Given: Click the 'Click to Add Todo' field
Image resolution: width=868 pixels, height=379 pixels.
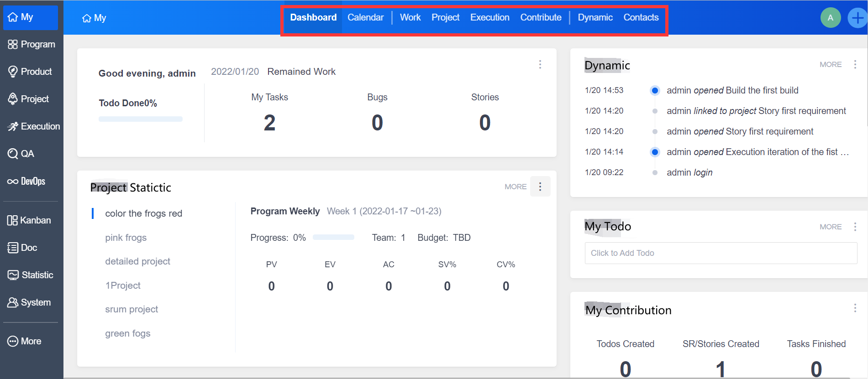Looking at the screenshot, I should click(721, 253).
